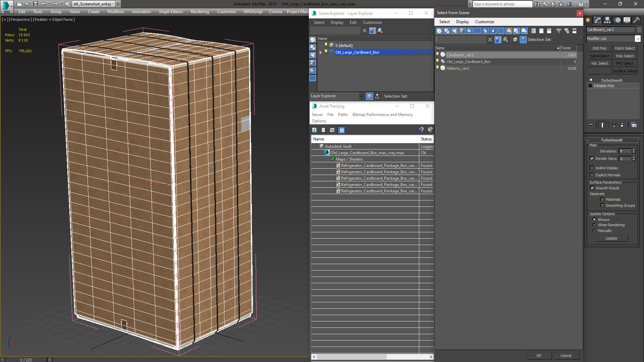Click Sort by Hierarchy icon near Selection Set
Screen dimensions: 644x362
coord(523,40)
